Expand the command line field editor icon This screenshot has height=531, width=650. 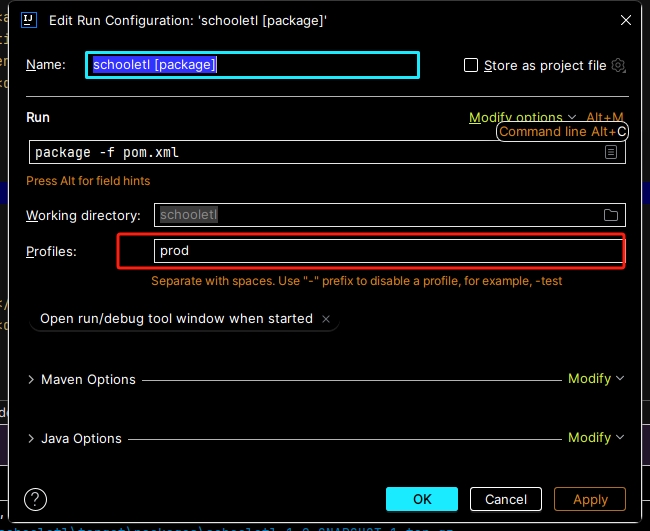610,152
